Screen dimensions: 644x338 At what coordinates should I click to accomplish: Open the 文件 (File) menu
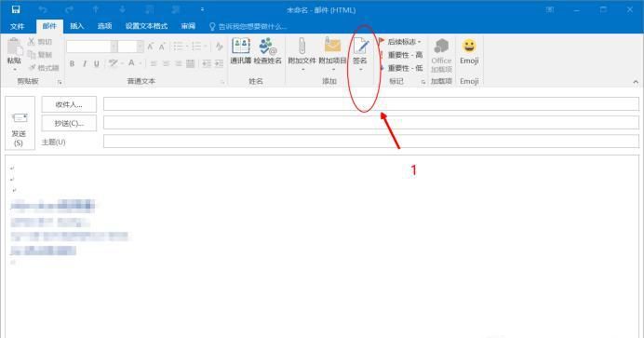[x=18, y=26]
